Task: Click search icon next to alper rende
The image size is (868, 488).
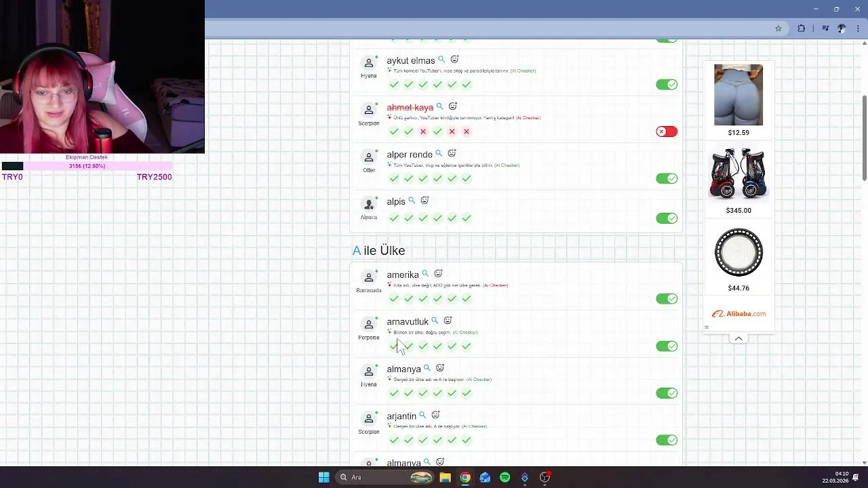Action: [x=439, y=154]
